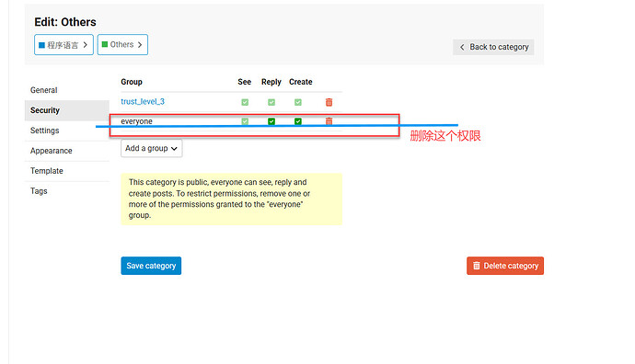Image resolution: width=635 pixels, height=364 pixels.
Task: Toggle Reply permission for trust_level_3
Action: [271, 102]
